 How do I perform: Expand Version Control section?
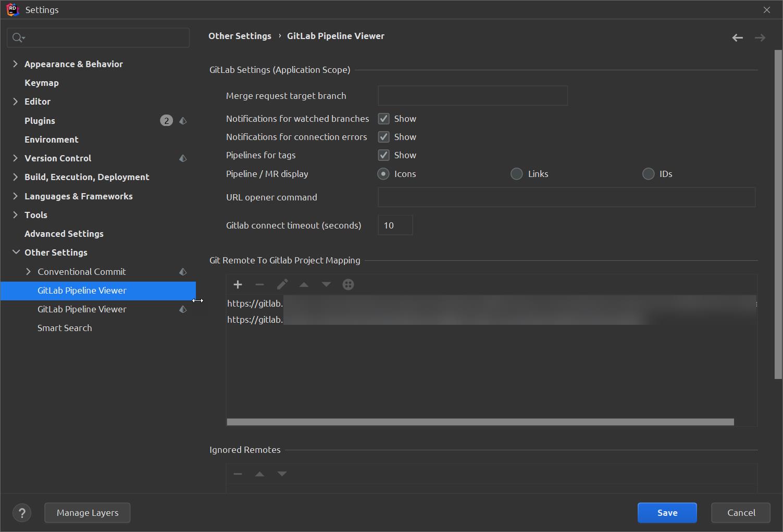(x=15, y=158)
